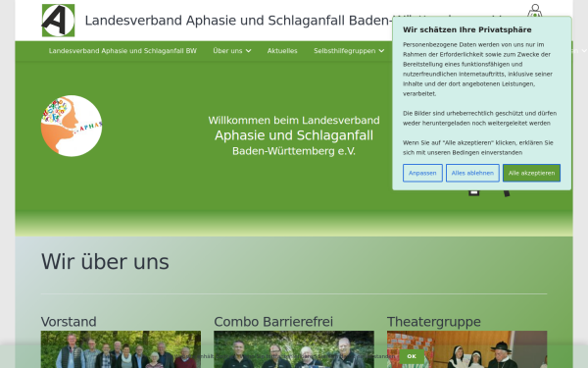Expand the chevron of the last menu item under the privacy dialog
The image size is (588, 368).
point(584,51)
